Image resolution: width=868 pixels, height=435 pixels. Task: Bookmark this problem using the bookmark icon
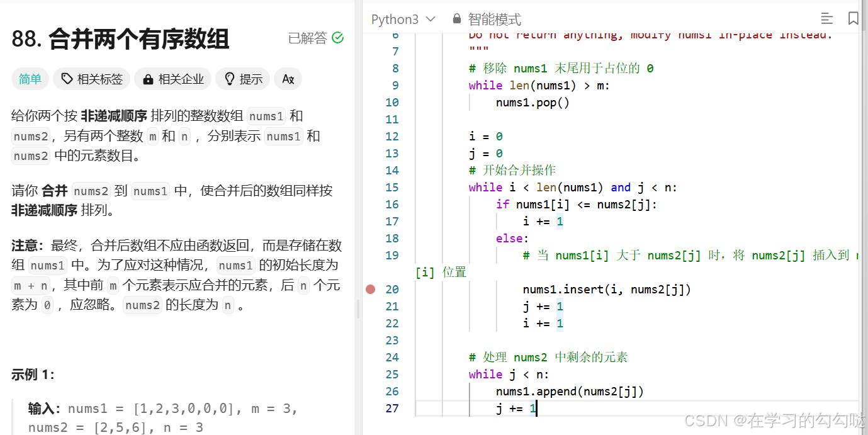click(x=854, y=18)
